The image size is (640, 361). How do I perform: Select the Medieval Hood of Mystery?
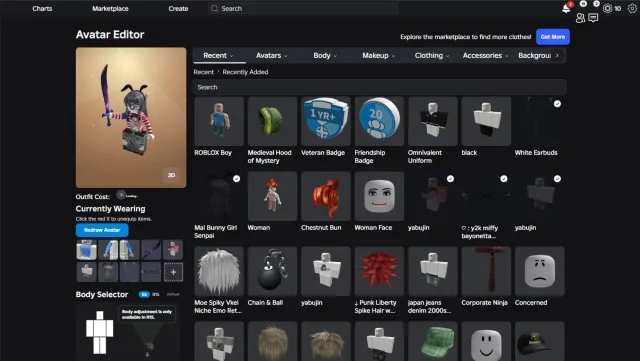(272, 121)
